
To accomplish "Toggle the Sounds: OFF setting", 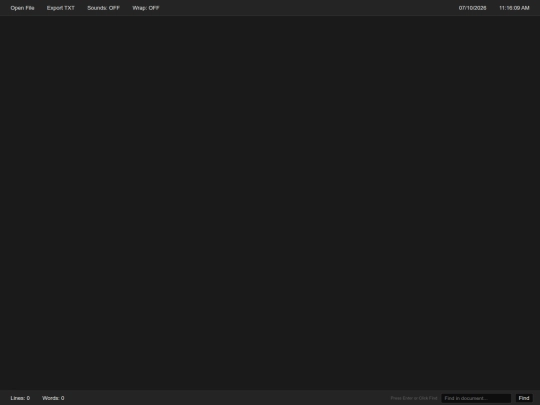I will coord(103,8).
